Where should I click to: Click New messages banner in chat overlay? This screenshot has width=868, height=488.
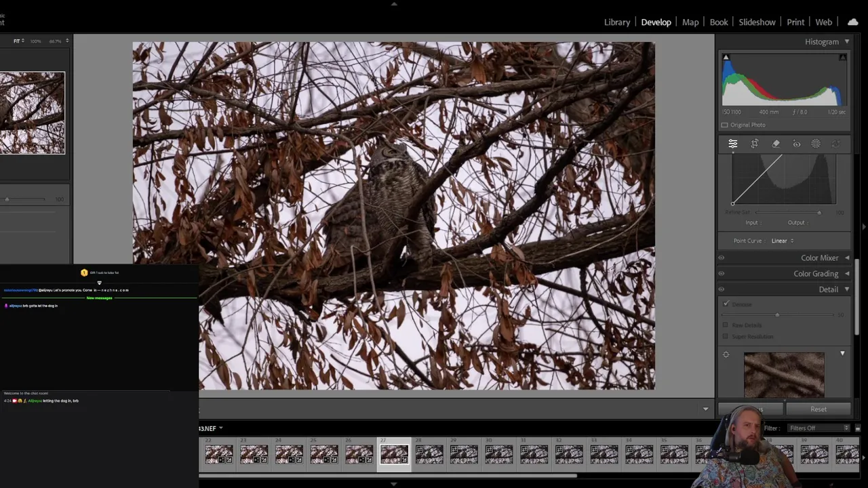coord(99,298)
